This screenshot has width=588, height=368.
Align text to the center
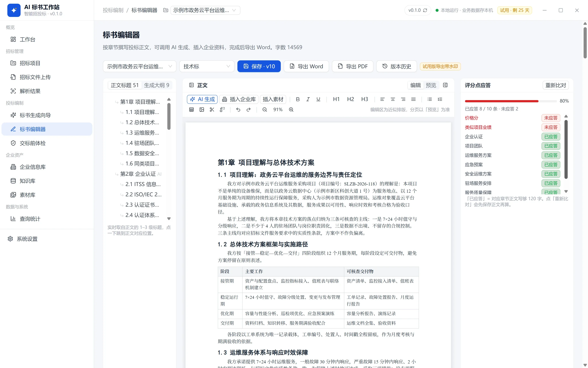coord(393,99)
